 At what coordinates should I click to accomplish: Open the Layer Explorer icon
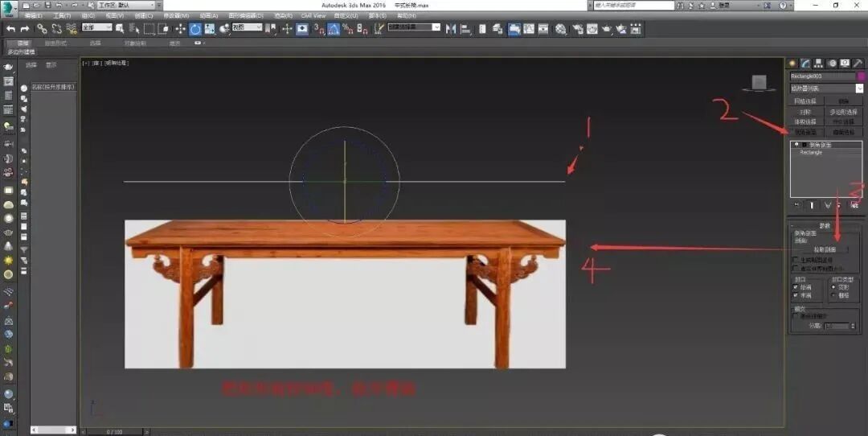coord(497,29)
